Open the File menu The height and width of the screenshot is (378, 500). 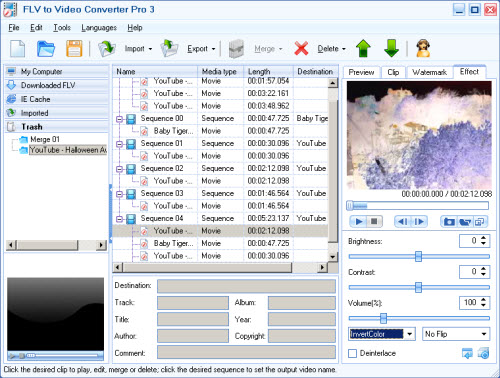tap(14, 28)
